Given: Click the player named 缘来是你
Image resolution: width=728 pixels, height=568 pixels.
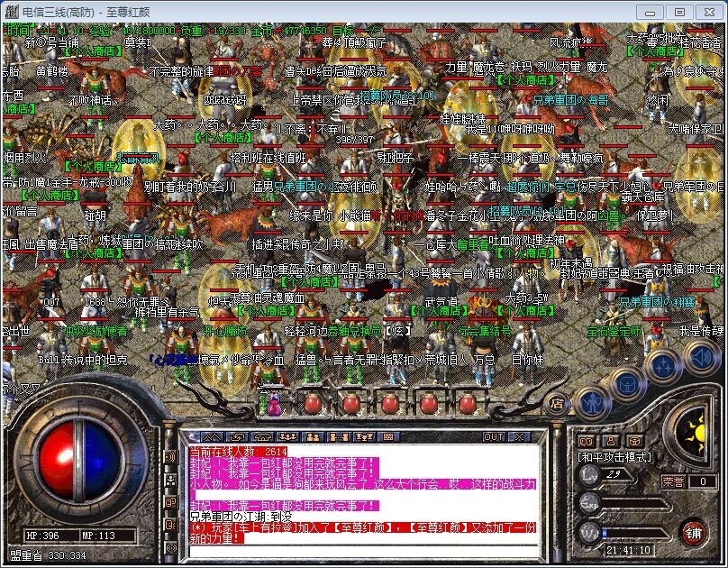Looking at the screenshot, I should (311, 215).
